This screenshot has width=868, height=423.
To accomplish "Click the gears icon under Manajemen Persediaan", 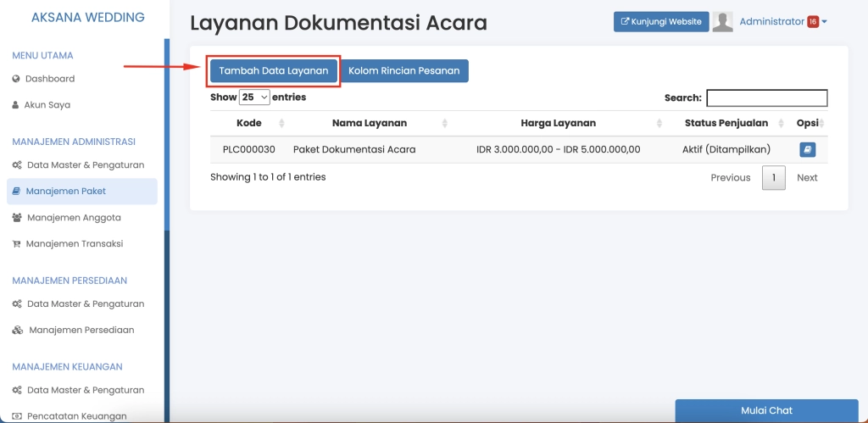I will click(x=17, y=304).
